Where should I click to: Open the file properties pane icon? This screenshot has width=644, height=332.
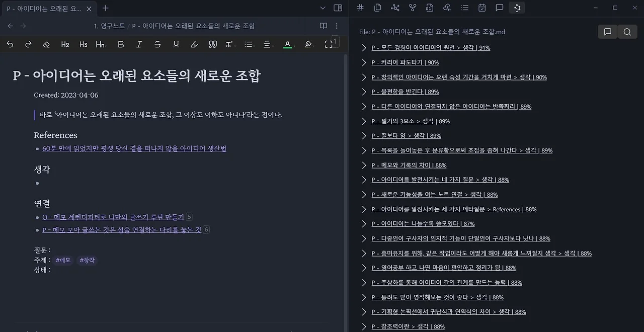tap(430, 8)
